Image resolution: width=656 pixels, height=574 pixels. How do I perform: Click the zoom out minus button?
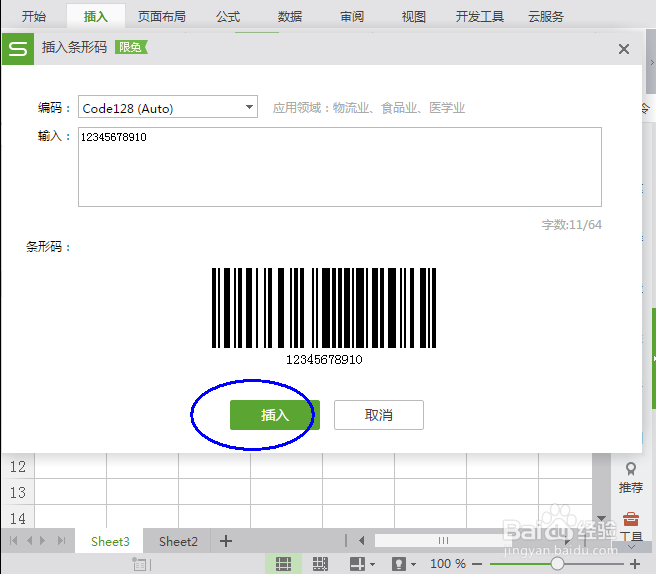pyautogui.click(x=477, y=564)
